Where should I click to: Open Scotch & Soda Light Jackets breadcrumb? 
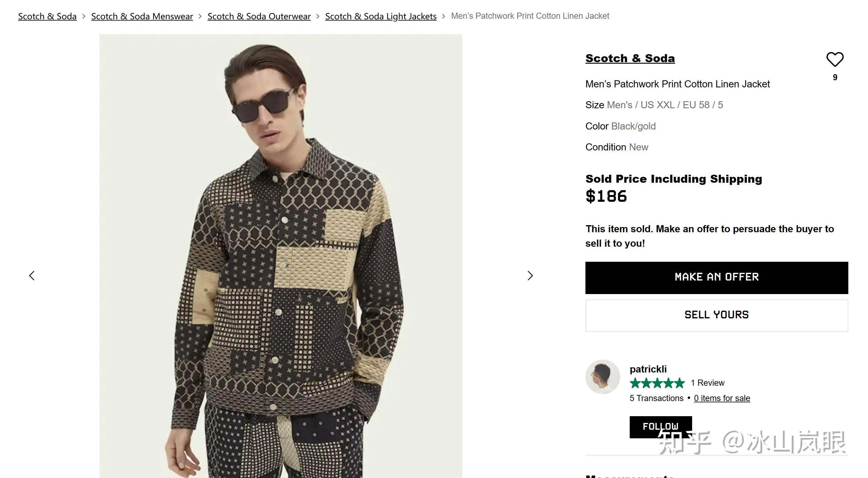tap(381, 16)
